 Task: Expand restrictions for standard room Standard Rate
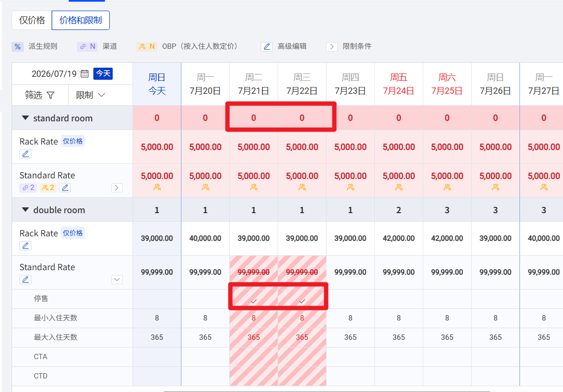(117, 188)
